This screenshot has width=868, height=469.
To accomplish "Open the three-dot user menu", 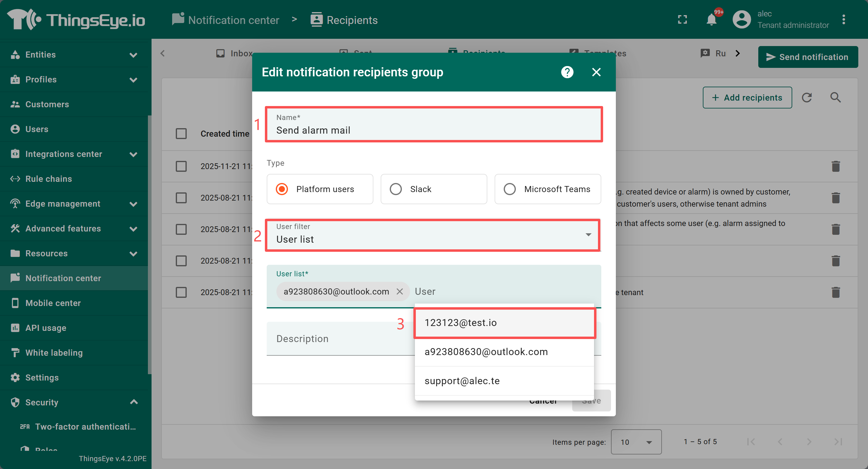I will coord(843,20).
